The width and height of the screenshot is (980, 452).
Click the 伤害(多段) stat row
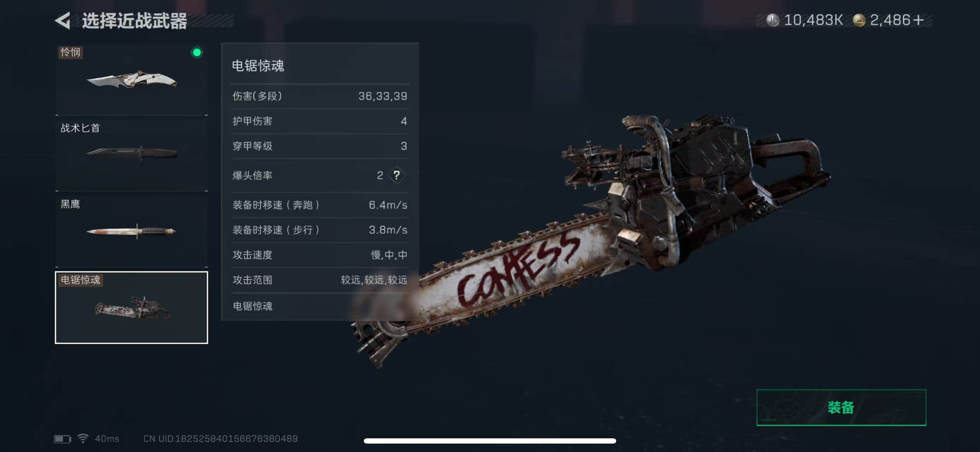coord(320,96)
